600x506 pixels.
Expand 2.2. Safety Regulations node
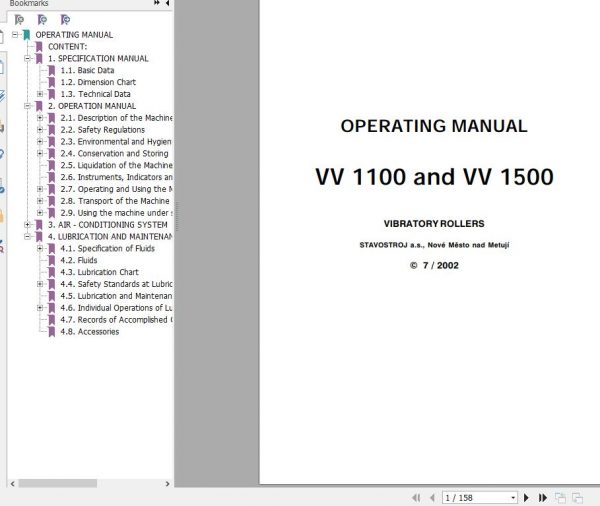tap(40, 130)
